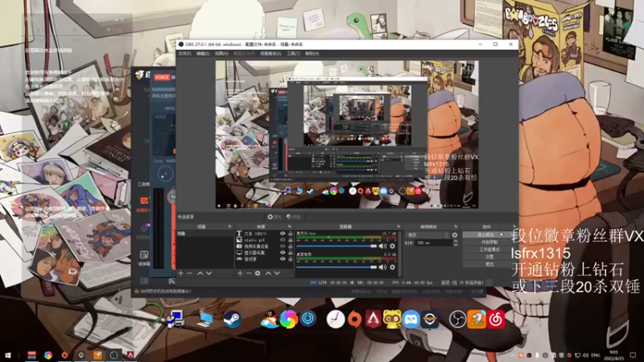Image resolution: width=644 pixels, height=362 pixels.
Task: Lock the static gif source
Action: (291, 240)
